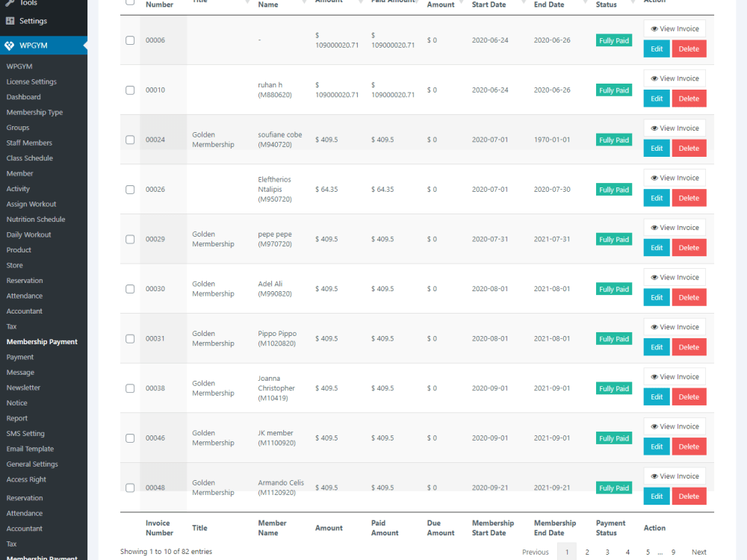The height and width of the screenshot is (560, 747).
Task: Open Assign Workout menu item
Action: (31, 204)
